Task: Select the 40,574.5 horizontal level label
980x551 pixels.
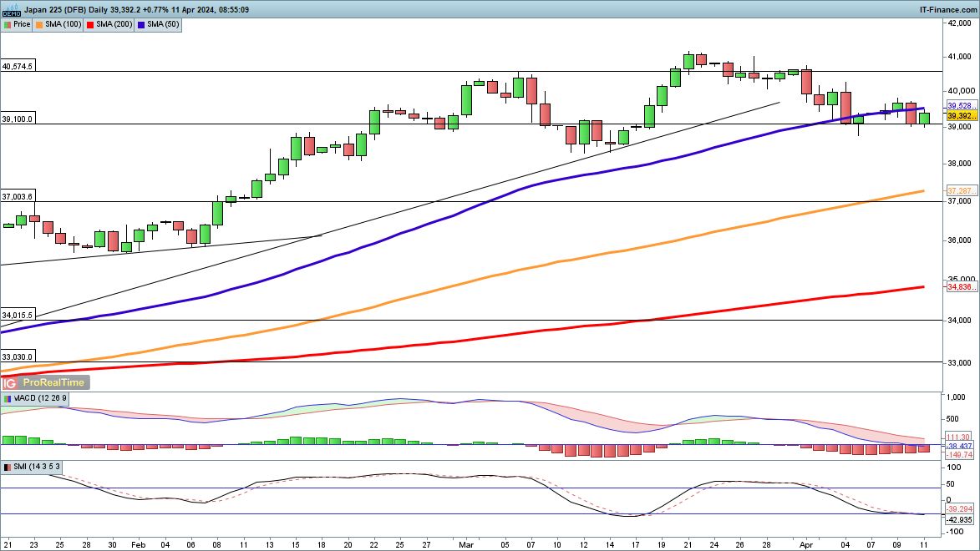Action: [18, 66]
